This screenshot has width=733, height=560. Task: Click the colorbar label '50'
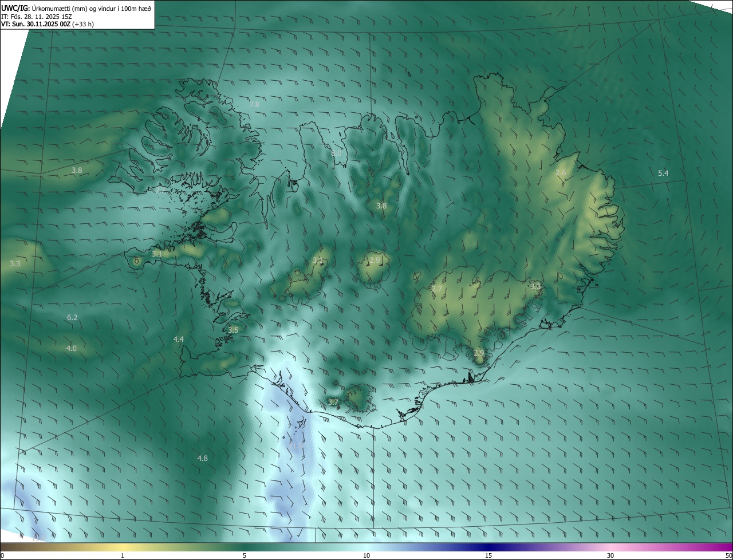(x=729, y=556)
